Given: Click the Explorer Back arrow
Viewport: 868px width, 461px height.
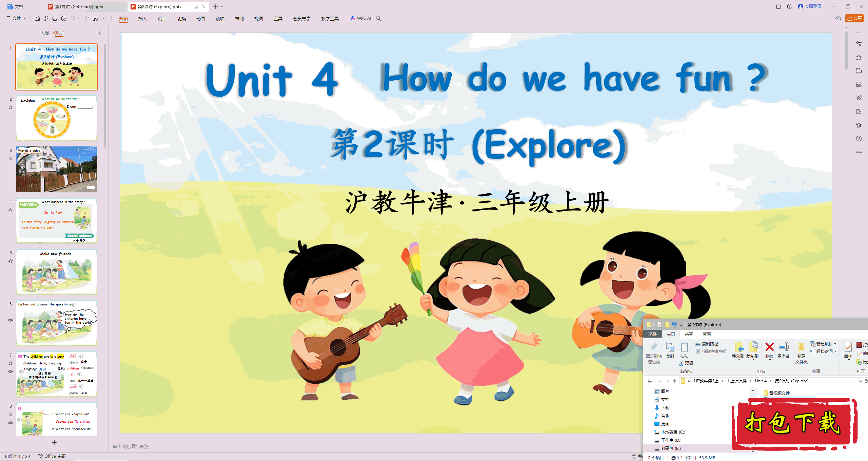Looking at the screenshot, I should pyautogui.click(x=650, y=381).
